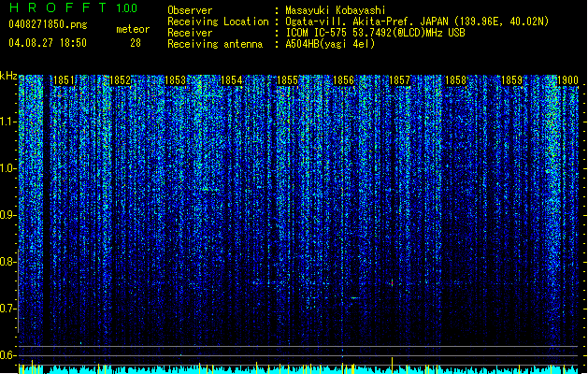
Task: Click the 1859 time marker
Action: (512, 80)
